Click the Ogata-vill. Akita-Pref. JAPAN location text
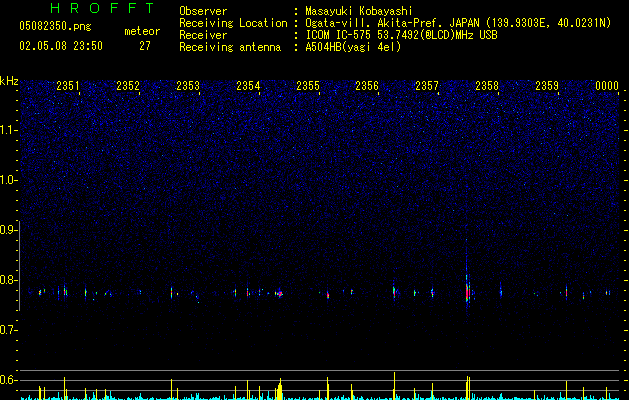 pyautogui.click(x=458, y=23)
